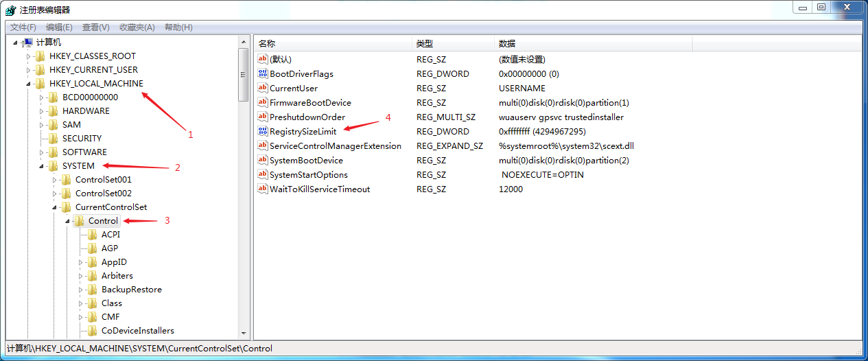Click the WaitToKillServiceTimeout value icon
This screenshot has width=868, height=361.
[x=262, y=189]
